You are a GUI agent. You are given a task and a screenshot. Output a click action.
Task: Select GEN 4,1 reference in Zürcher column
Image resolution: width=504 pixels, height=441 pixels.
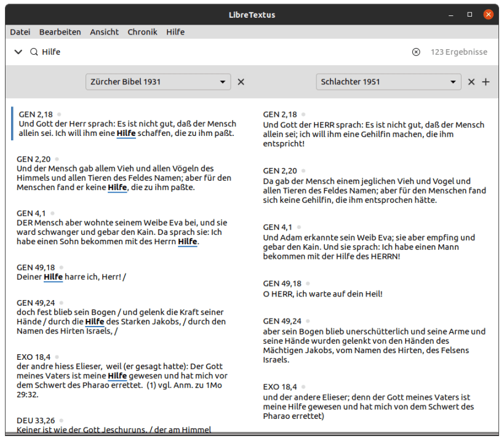point(31,213)
